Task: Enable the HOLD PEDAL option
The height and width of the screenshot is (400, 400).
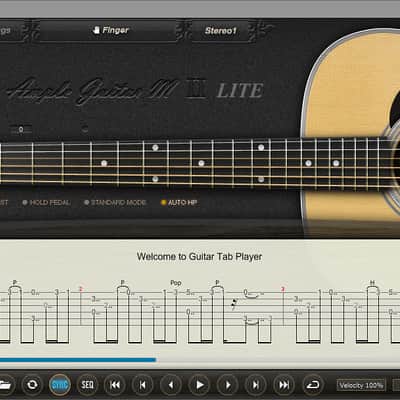Action: click(46, 202)
